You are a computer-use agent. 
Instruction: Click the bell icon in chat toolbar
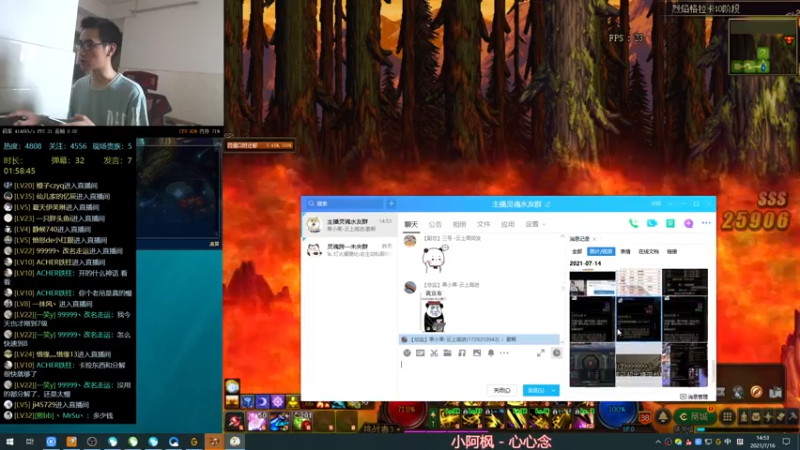[x=490, y=353]
